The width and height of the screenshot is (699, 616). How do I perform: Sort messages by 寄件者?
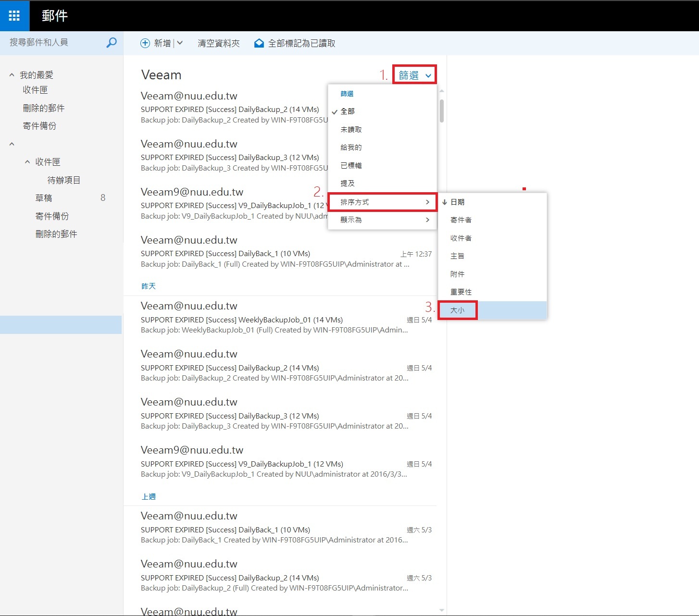coord(461,220)
